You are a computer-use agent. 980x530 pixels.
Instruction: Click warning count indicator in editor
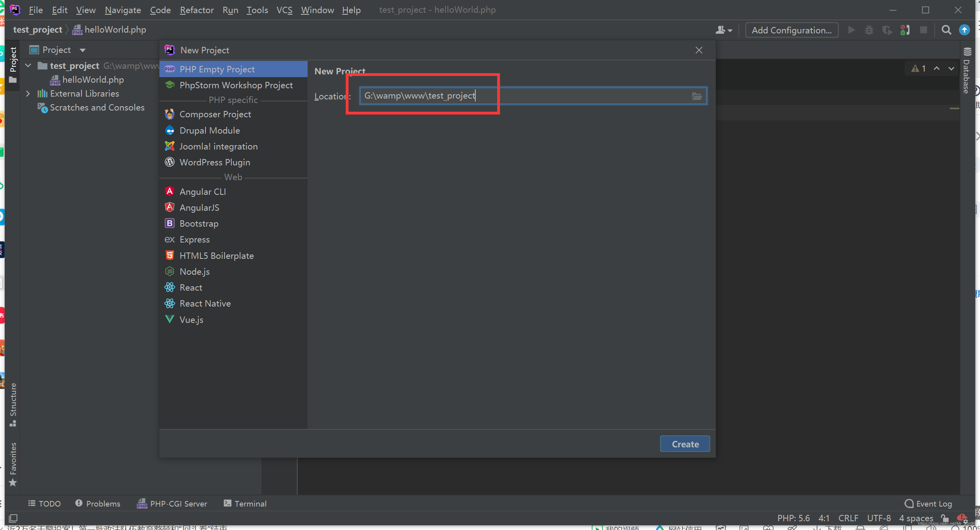pos(918,68)
